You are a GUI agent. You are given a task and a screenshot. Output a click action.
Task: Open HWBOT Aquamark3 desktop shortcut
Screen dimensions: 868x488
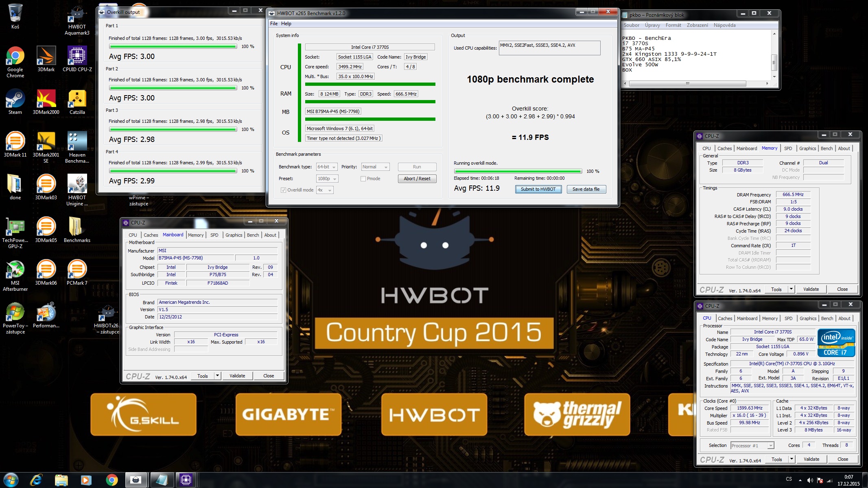click(77, 20)
